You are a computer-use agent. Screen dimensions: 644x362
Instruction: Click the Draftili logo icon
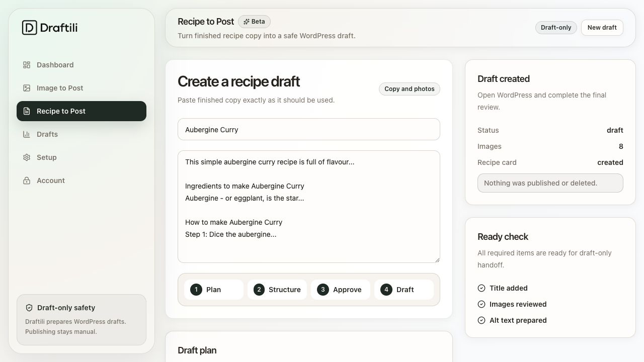pyautogui.click(x=30, y=28)
